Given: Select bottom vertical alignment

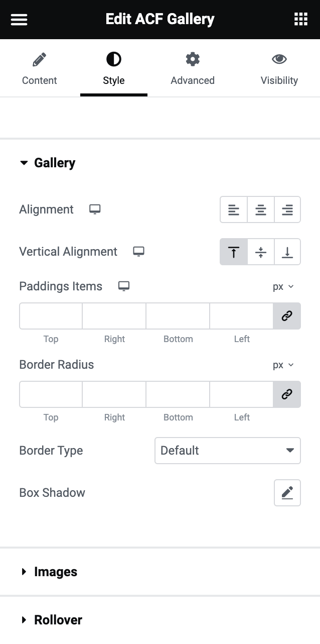Looking at the screenshot, I should pos(287,252).
